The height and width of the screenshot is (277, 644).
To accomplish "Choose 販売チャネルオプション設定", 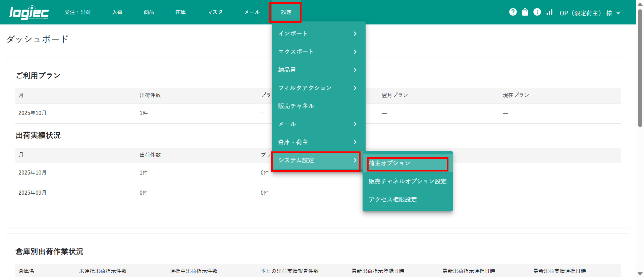I will (x=408, y=181).
